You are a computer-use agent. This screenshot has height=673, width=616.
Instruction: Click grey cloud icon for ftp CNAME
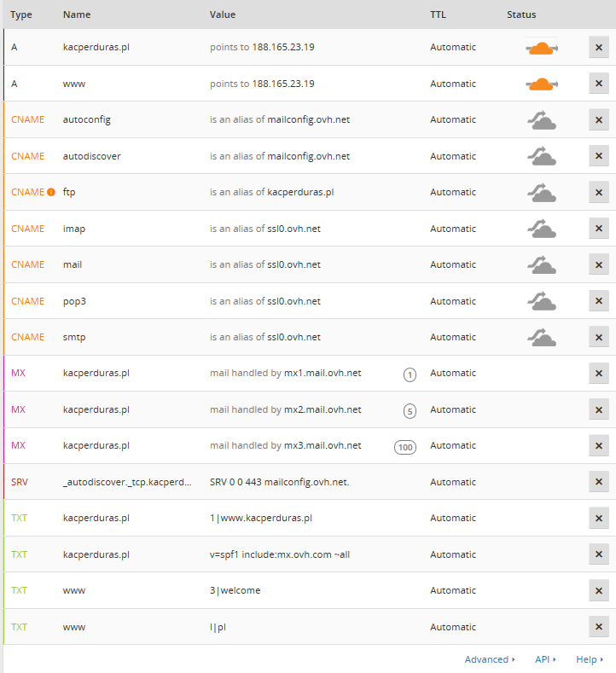pos(542,192)
